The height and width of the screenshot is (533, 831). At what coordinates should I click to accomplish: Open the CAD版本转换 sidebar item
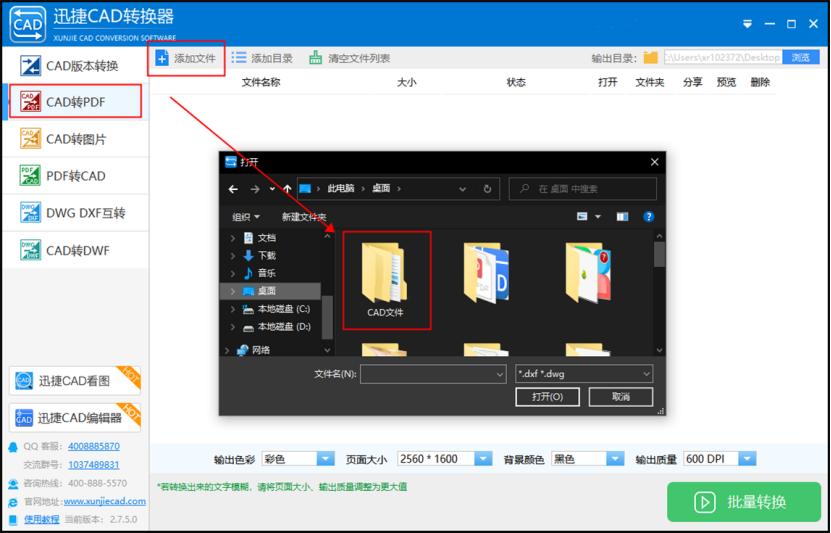(75, 66)
